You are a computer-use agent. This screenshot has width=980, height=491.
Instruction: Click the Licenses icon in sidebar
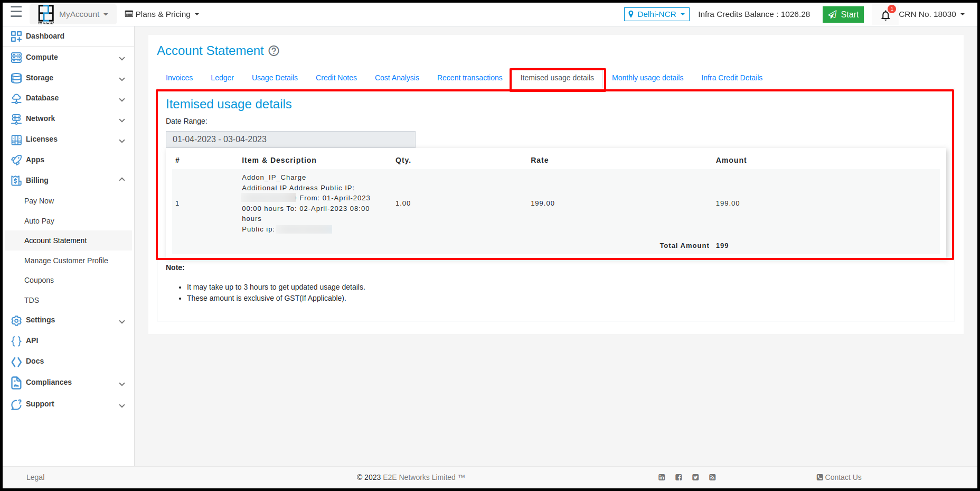[x=16, y=140]
